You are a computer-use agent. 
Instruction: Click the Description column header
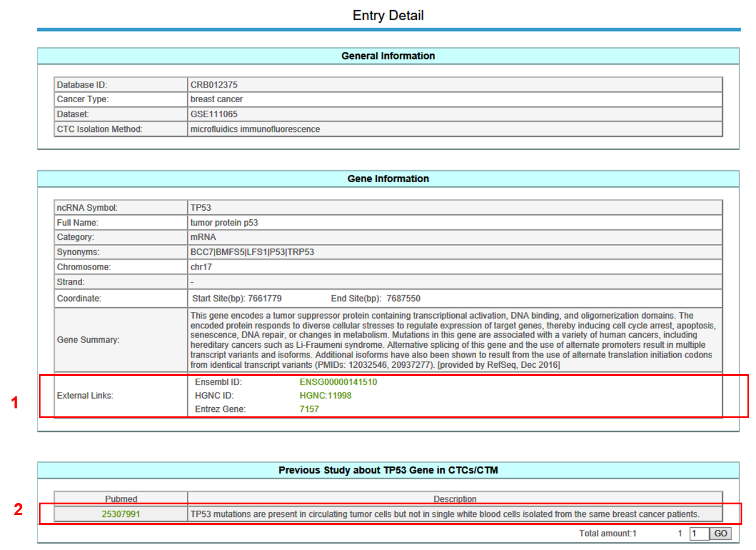point(455,499)
